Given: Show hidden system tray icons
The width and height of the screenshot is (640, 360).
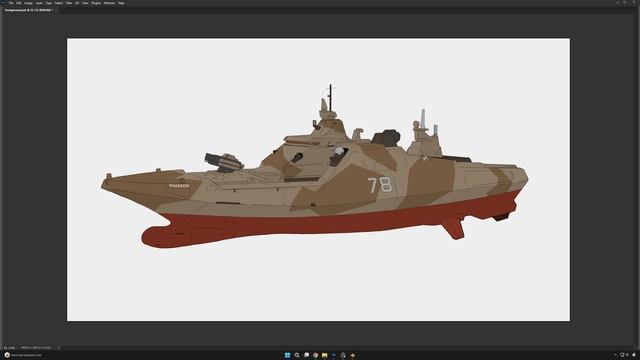Looking at the screenshot, I should click(x=616, y=355).
